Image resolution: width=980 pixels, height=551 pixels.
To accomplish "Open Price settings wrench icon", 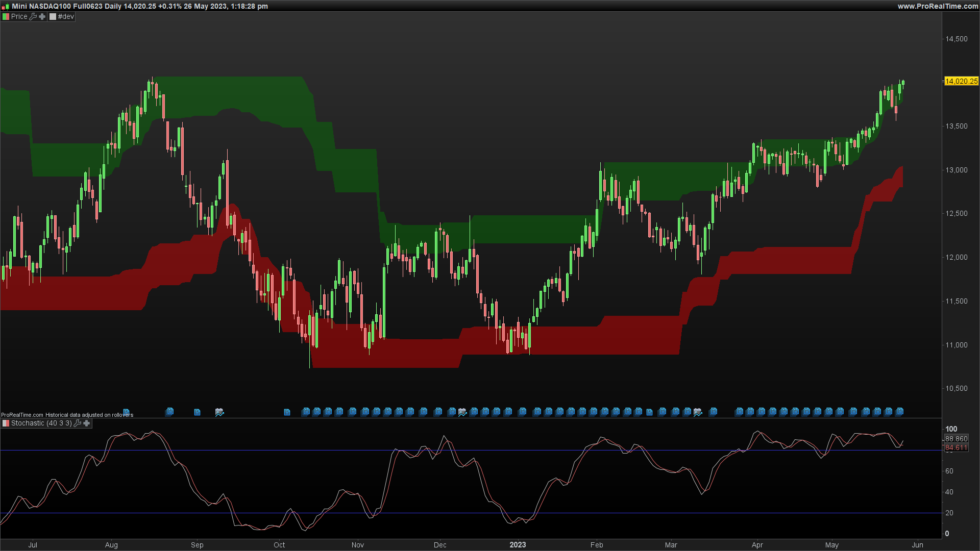I will [33, 16].
